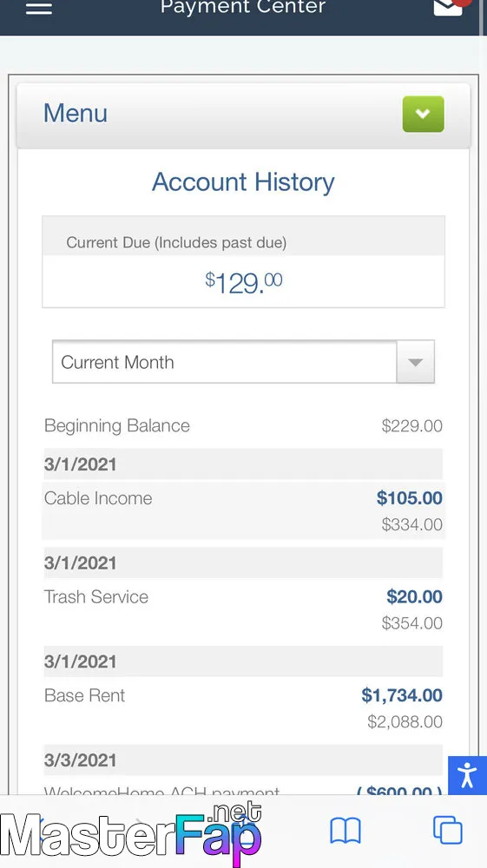Expand the green Menu chevron button
The image size is (487, 868).
click(x=424, y=114)
